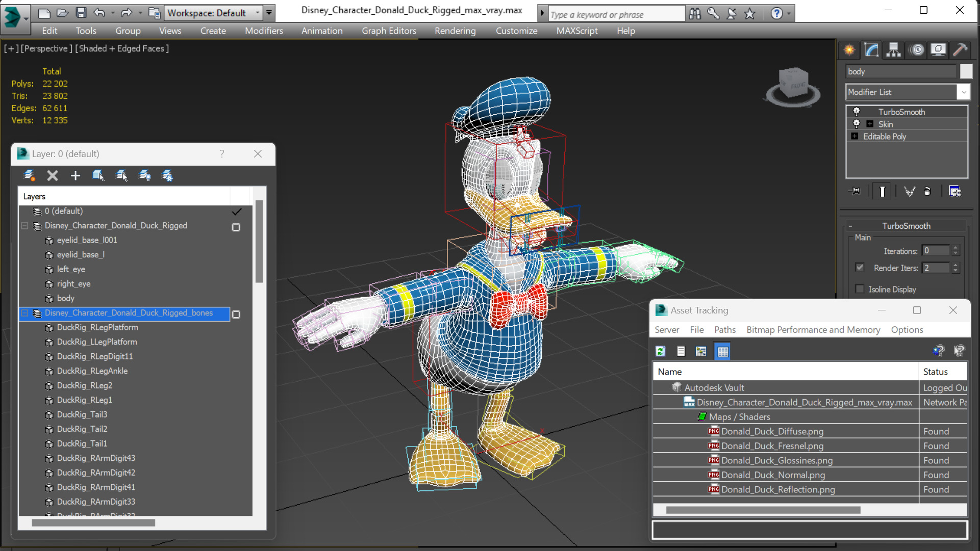
Task: Toggle box for Disney_Character_Donald_Duck_Rigged_bones layer
Action: click(x=236, y=314)
